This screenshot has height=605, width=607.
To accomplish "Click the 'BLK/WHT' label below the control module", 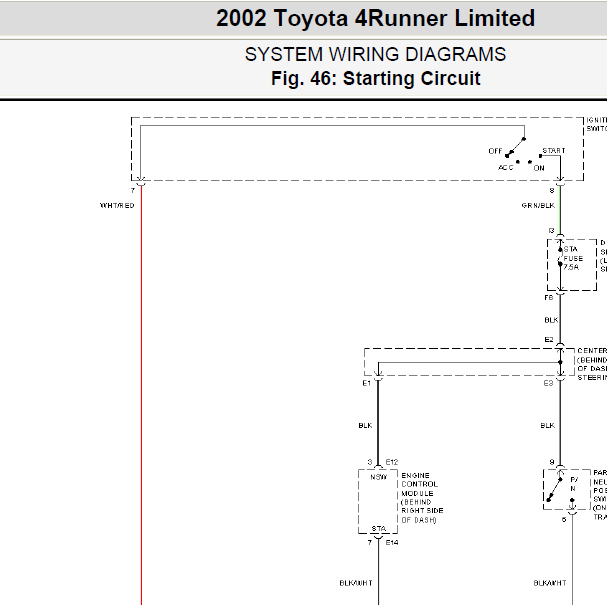I will (x=356, y=583).
